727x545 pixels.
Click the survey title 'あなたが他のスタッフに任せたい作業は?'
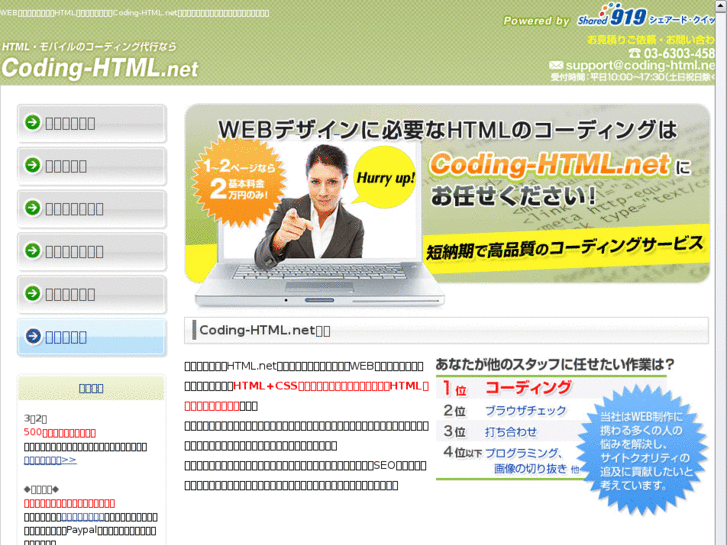pos(555,365)
